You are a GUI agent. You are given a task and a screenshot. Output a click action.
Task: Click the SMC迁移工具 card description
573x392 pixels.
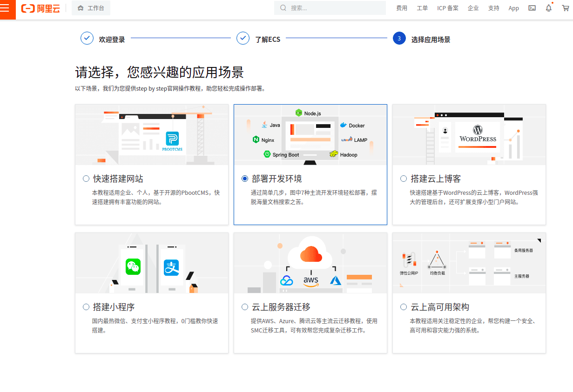(x=314, y=326)
